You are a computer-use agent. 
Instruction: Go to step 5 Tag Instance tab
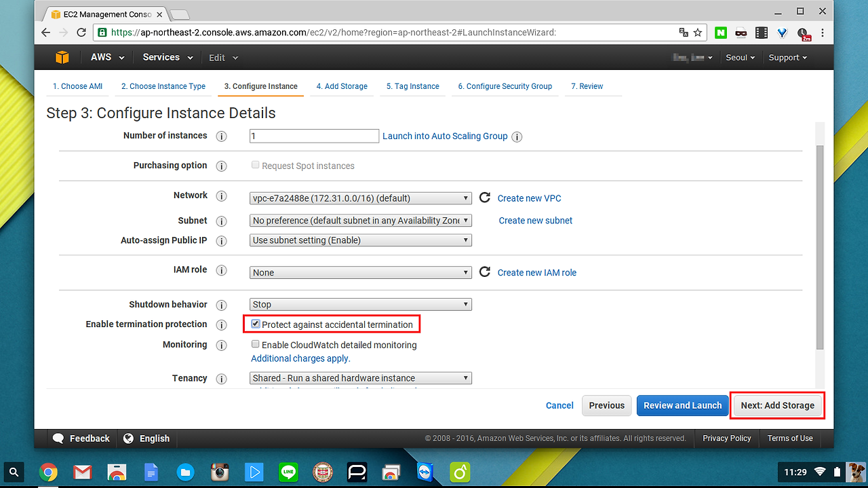click(413, 86)
